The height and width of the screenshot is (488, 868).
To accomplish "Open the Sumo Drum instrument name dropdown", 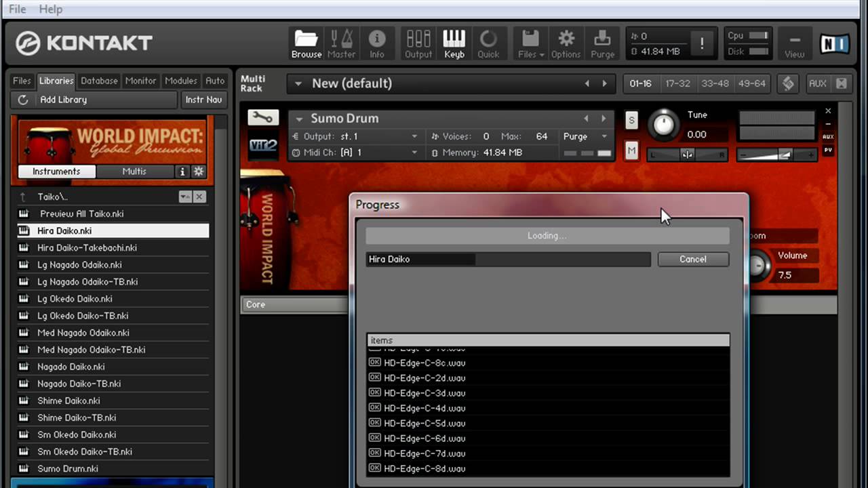I will (300, 119).
